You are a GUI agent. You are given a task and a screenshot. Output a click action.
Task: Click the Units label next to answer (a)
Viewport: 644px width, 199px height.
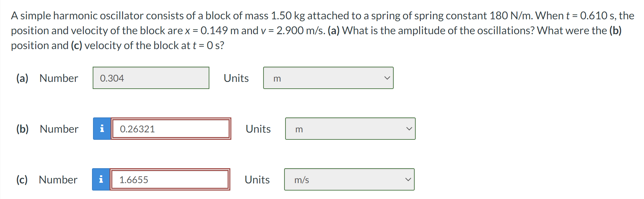[236, 78]
